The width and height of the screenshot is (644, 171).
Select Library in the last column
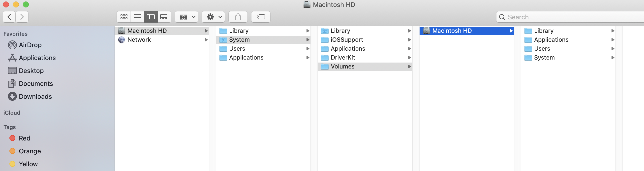pyautogui.click(x=568, y=31)
